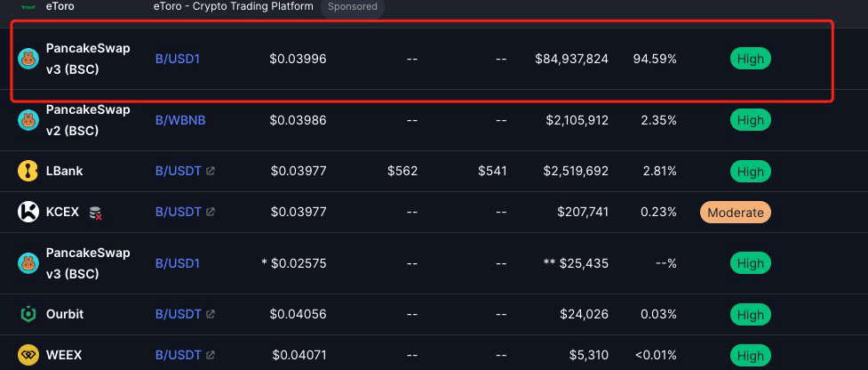
Task: Click the Moderate confidence badge for KCEX
Action: pyautogui.click(x=735, y=213)
